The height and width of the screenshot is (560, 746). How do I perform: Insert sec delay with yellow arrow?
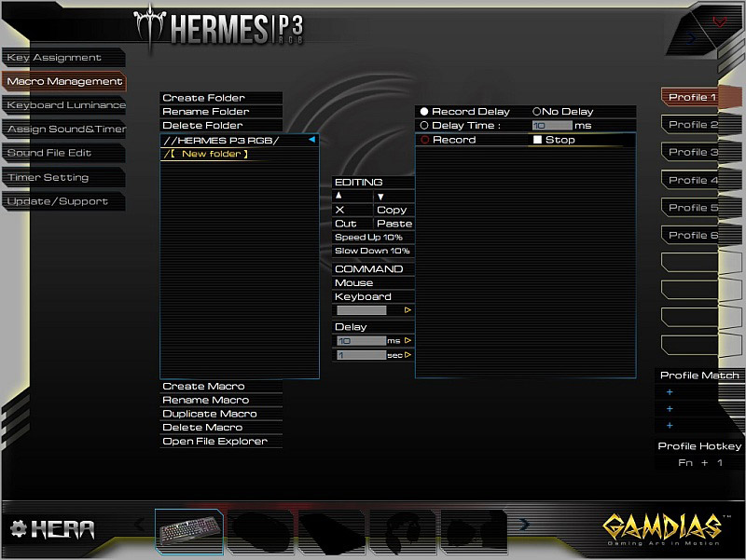pyautogui.click(x=408, y=355)
